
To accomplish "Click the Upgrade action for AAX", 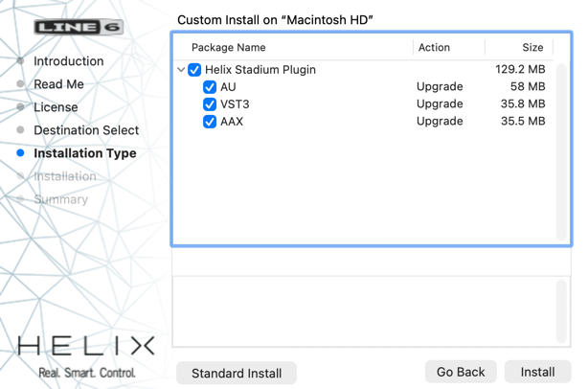I will (x=440, y=121).
